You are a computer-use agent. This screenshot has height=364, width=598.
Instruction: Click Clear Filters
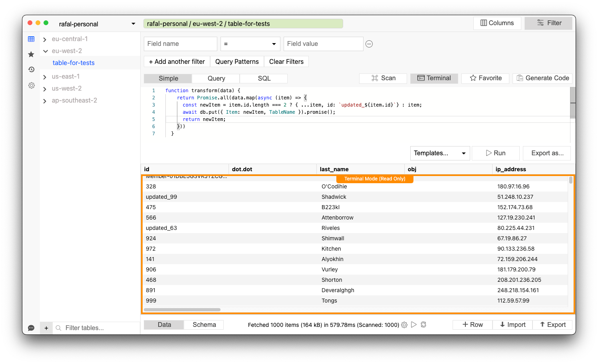[286, 61]
